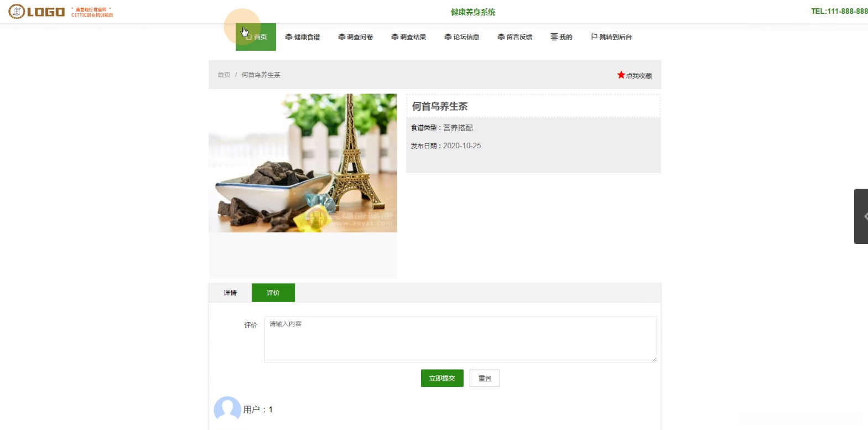Image resolution: width=868 pixels, height=430 pixels.
Task: Open the 留言反馈 menu item
Action: pos(515,37)
